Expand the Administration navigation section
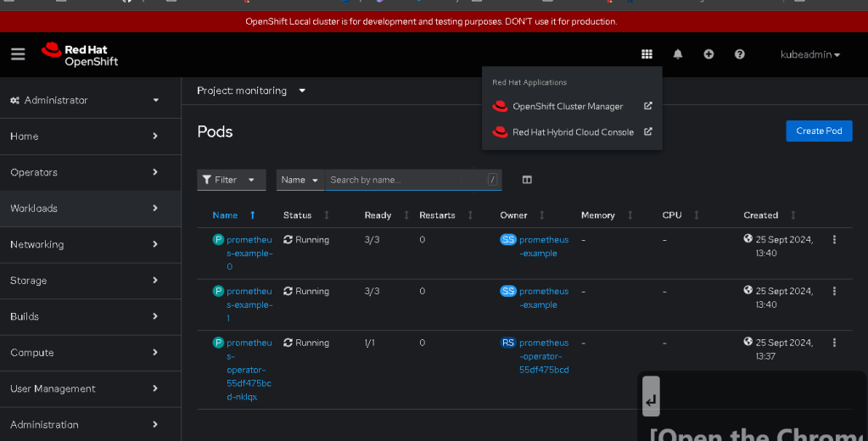This screenshot has height=441, width=868. click(90, 424)
